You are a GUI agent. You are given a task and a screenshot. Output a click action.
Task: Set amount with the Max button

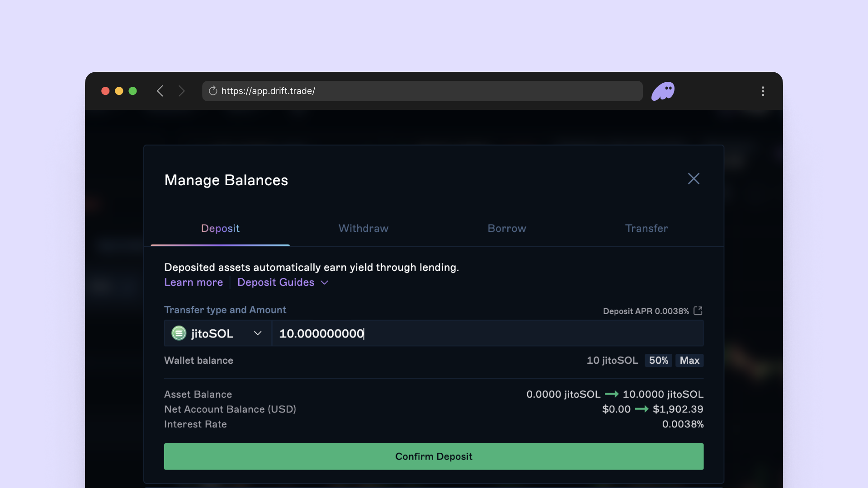689,360
